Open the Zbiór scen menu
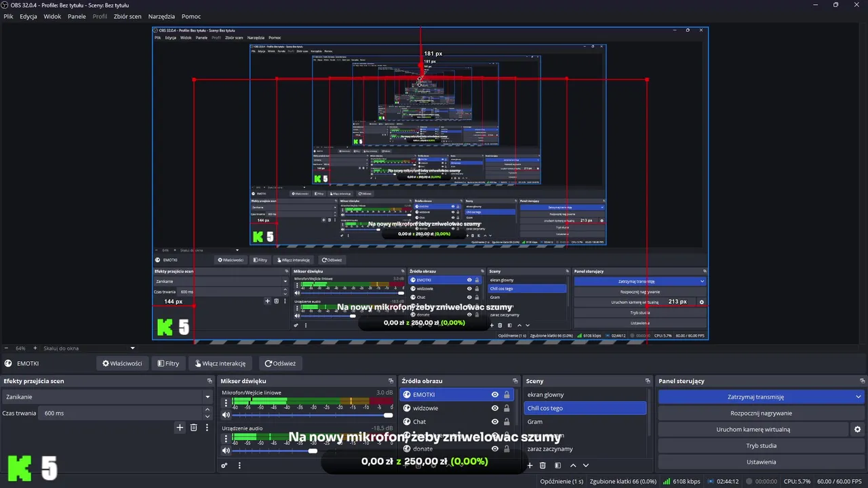 (x=127, y=16)
